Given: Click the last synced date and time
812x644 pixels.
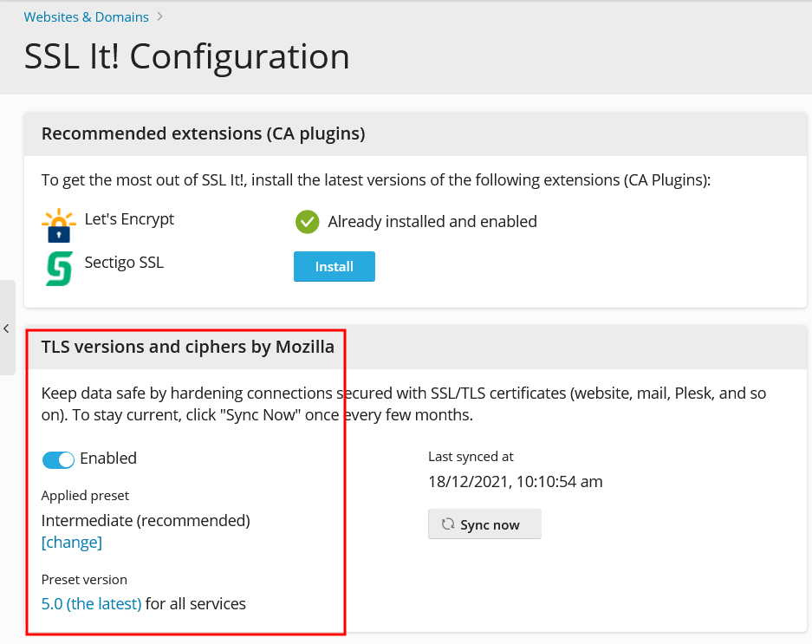Looking at the screenshot, I should click(515, 481).
